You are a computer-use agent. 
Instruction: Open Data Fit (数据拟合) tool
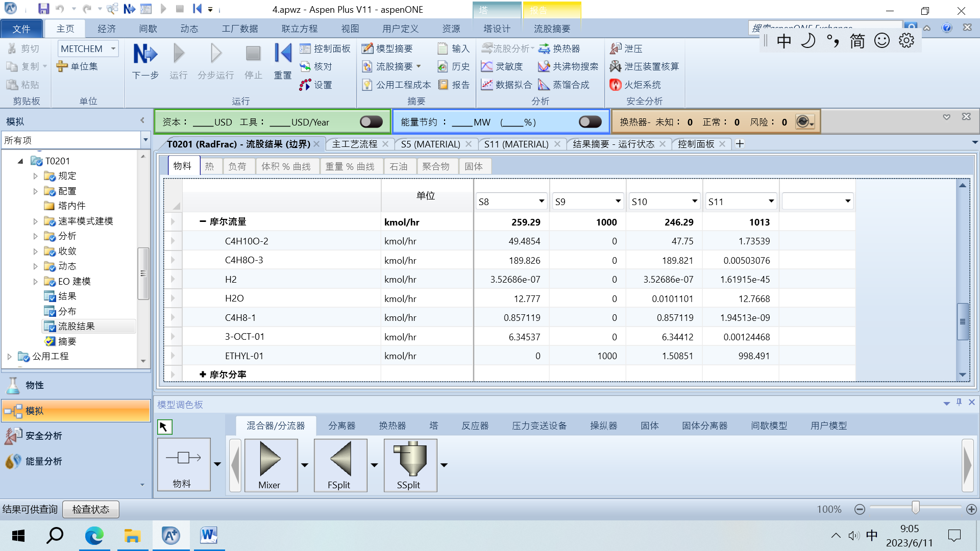coord(507,85)
